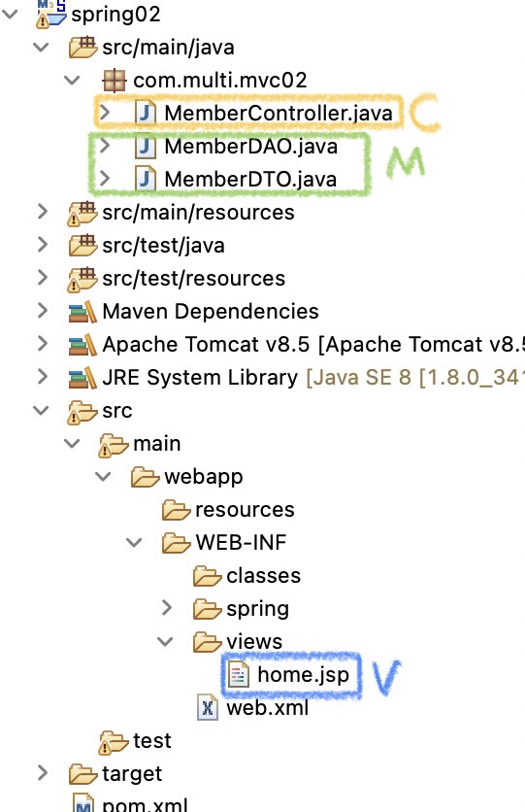Click the spring02 Maven project icon
The width and height of the screenshot is (525, 812).
click(51, 14)
